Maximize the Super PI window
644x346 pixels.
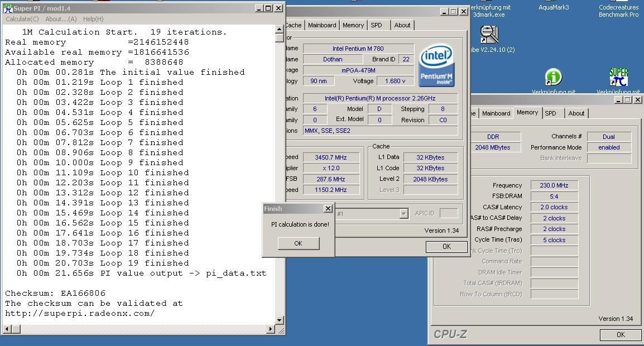click(268, 8)
